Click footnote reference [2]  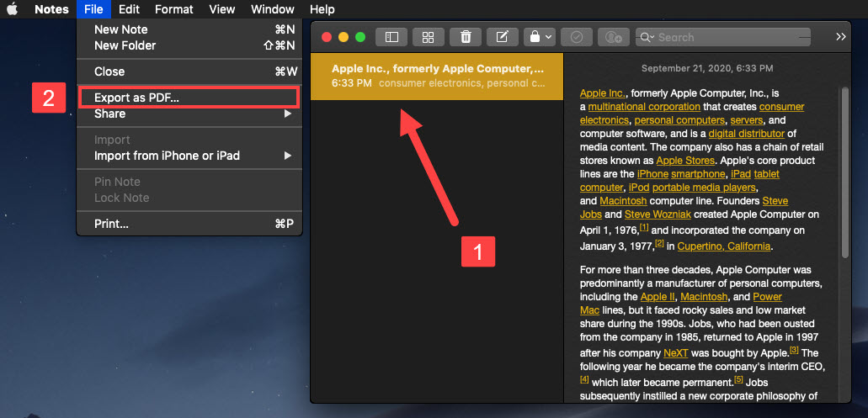pyautogui.click(x=659, y=243)
